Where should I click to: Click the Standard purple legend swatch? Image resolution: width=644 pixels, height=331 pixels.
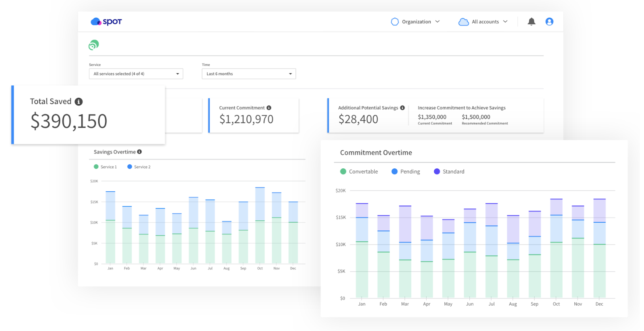[437, 172]
